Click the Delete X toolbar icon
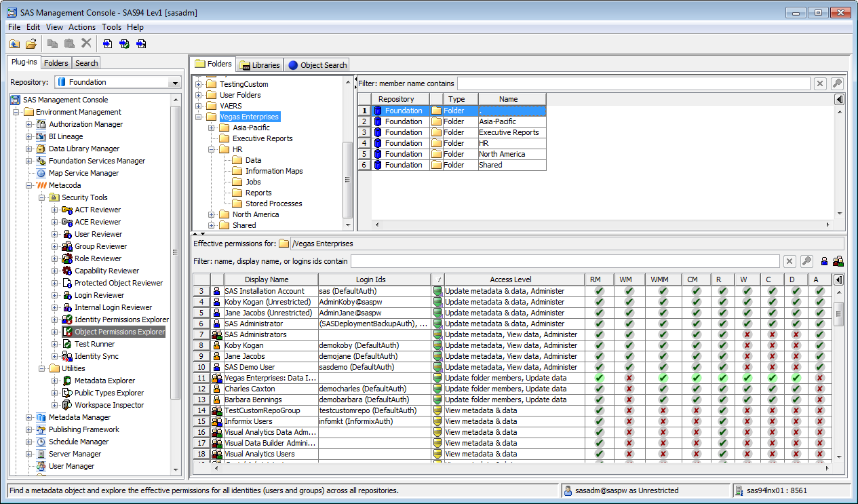The width and height of the screenshot is (858, 504). click(86, 43)
